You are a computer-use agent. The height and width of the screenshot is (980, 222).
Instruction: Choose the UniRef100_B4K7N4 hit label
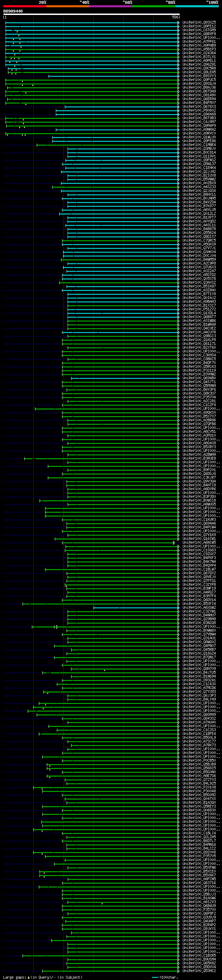coord(199,561)
